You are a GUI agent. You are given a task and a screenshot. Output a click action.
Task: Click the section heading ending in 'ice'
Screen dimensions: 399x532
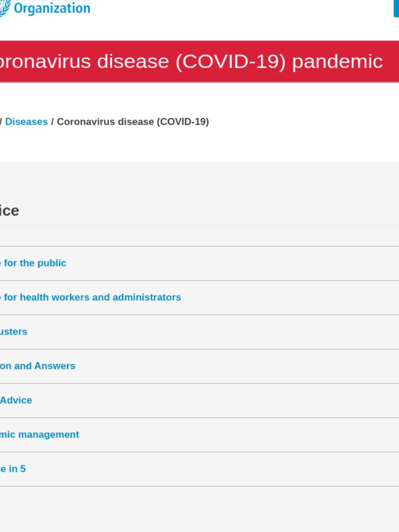pyautogui.click(x=9, y=211)
